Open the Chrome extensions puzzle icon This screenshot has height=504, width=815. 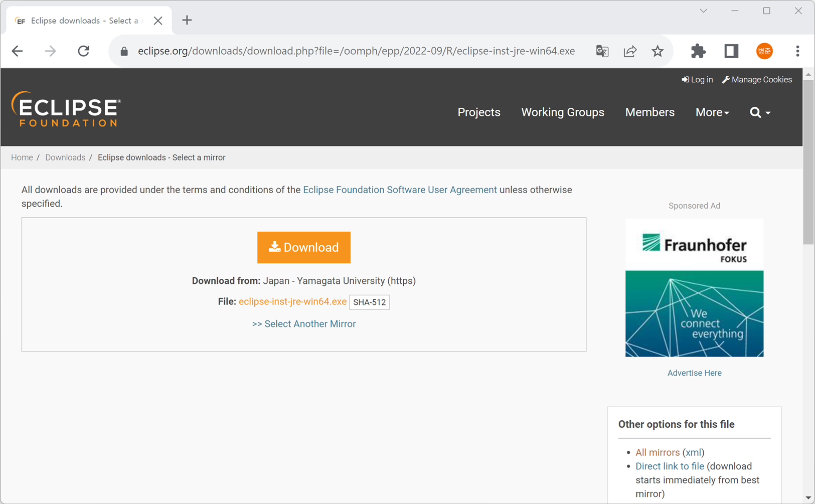tap(698, 51)
